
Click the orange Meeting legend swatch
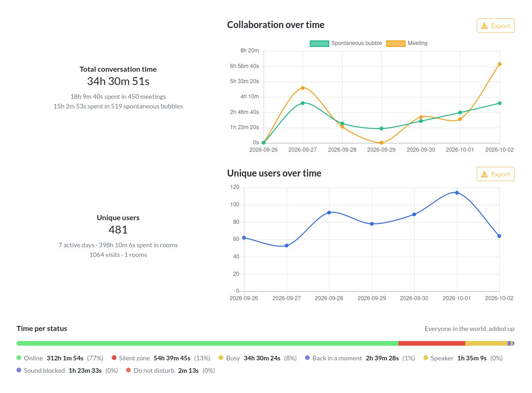tap(396, 43)
